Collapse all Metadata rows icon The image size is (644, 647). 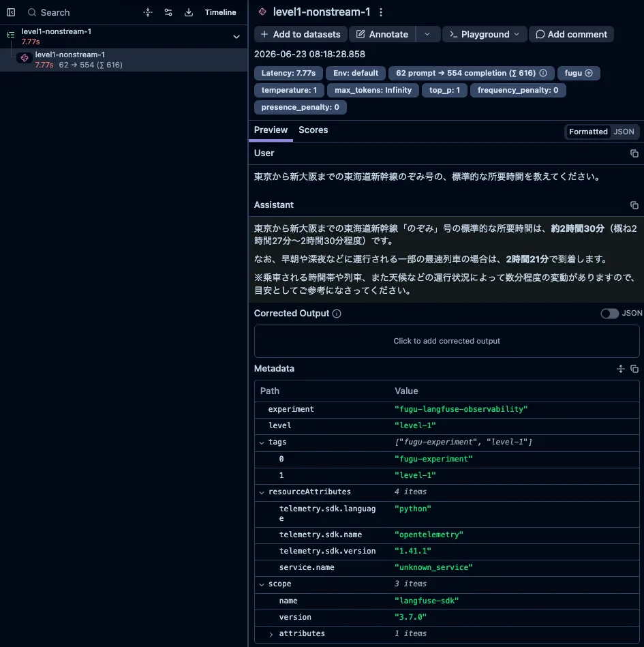tap(620, 369)
